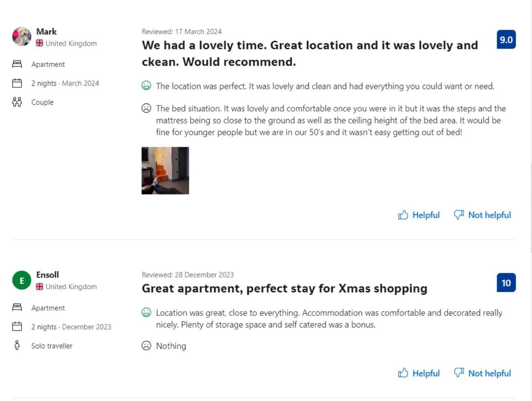The image size is (532, 401).
Task: Click Mark's profile avatar photo
Action: pyautogui.click(x=22, y=37)
